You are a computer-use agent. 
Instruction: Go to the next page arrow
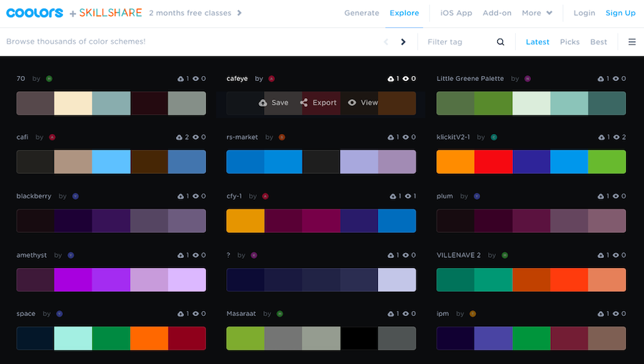[x=403, y=42]
